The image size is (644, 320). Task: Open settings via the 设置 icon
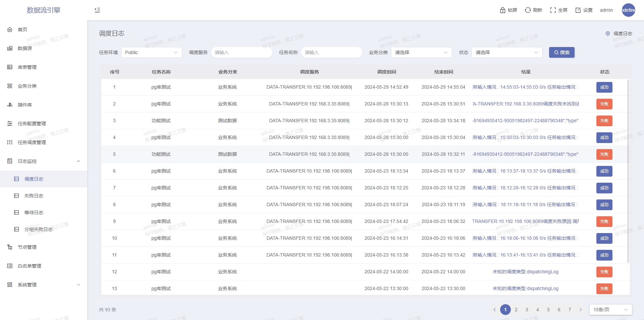point(578,10)
